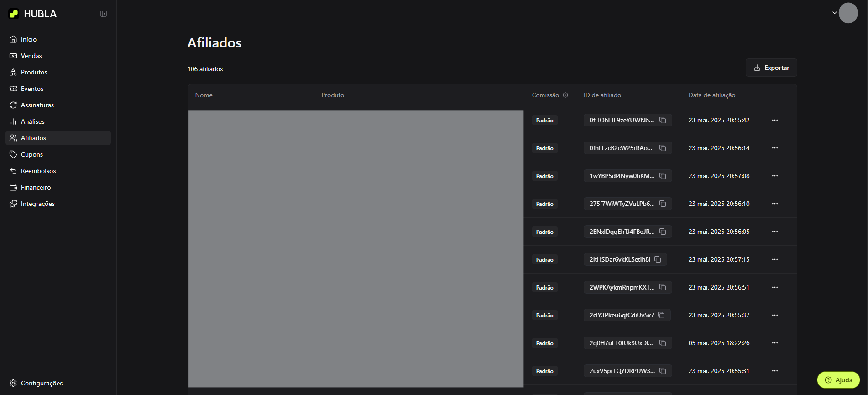Viewport: 868px width, 395px height.
Task: Click the Comissão info icon
Action: tap(565, 95)
